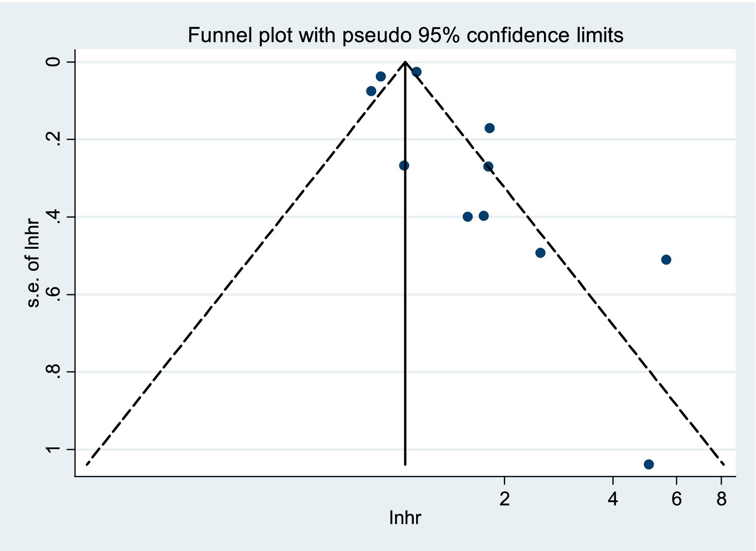The image size is (756, 551).
Task: Click the x-axis tick label 2
Action: 504,499
